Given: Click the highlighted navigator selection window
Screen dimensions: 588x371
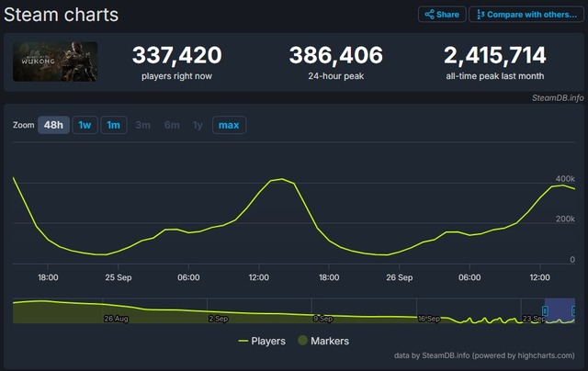Looking at the screenshot, I should click(x=560, y=310).
